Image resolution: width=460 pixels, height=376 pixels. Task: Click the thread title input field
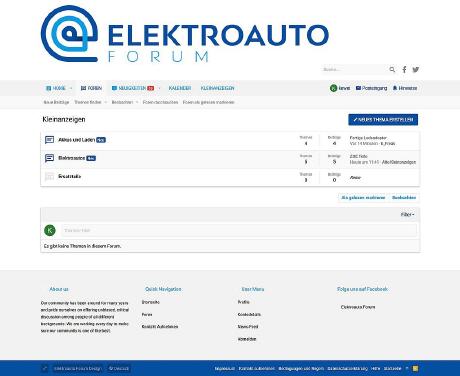239,230
